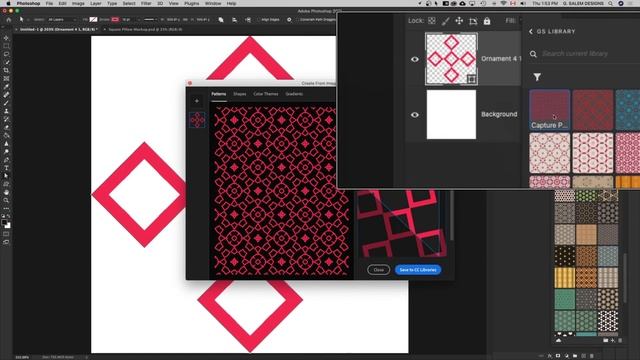Viewport: 640px width, 360px height.
Task: Select the Path Selection arrow tool
Action: tap(6, 176)
